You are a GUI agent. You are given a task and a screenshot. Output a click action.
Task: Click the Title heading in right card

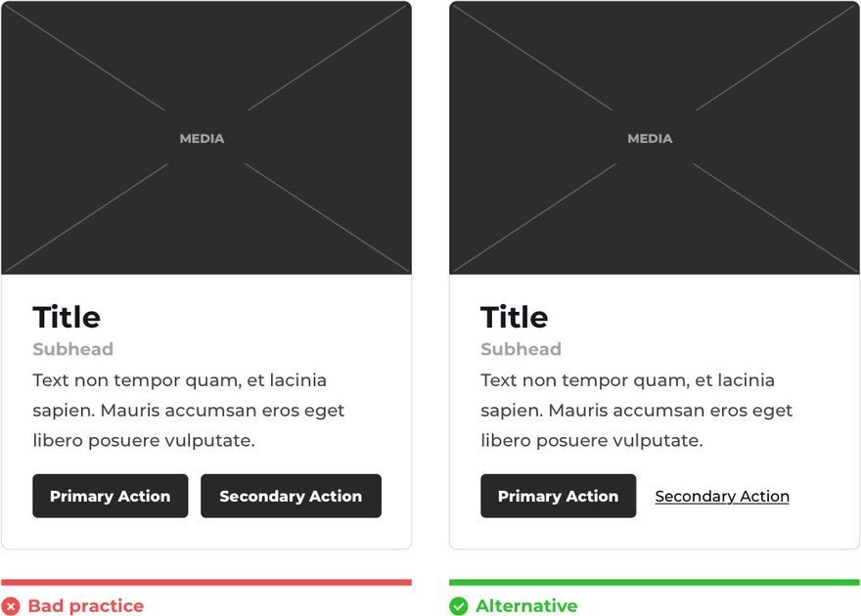pyautogui.click(x=515, y=317)
